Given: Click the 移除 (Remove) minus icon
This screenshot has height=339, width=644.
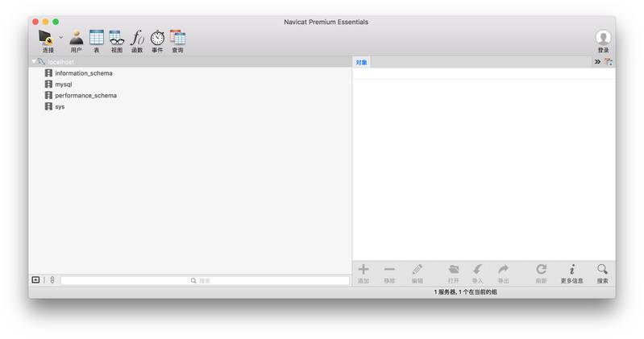Looking at the screenshot, I should [x=389, y=270].
